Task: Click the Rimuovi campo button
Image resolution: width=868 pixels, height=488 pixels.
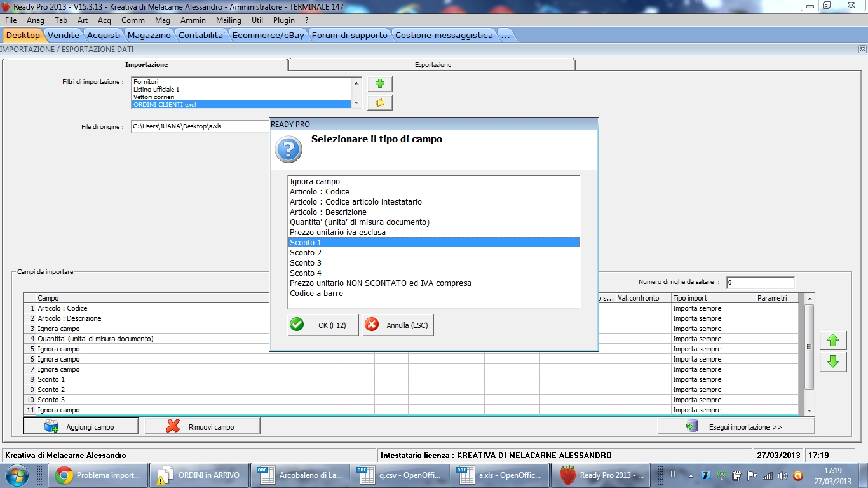Action: click(202, 426)
